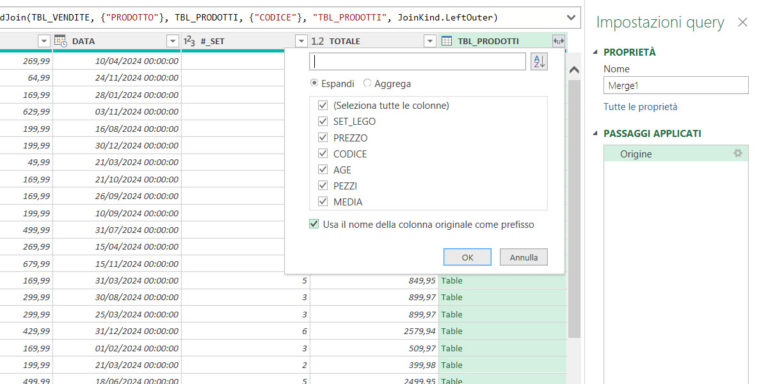
Task: Open the DATA column filter dropdown
Action: pos(172,42)
